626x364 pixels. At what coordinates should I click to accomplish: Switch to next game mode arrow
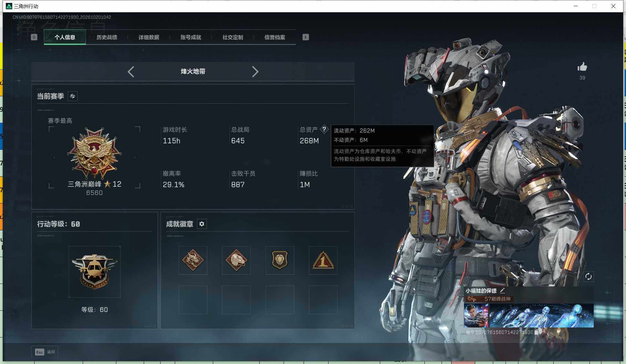255,72
